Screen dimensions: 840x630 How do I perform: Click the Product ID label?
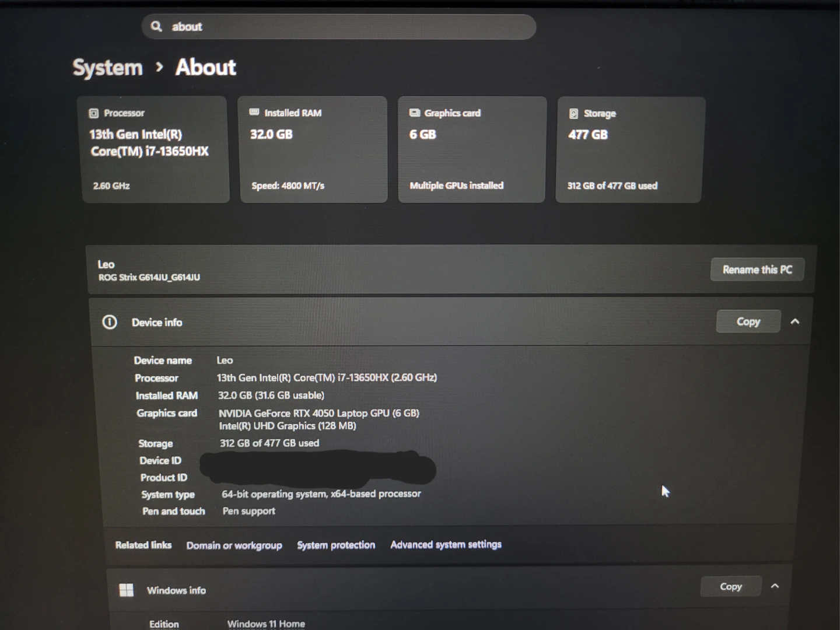164,477
